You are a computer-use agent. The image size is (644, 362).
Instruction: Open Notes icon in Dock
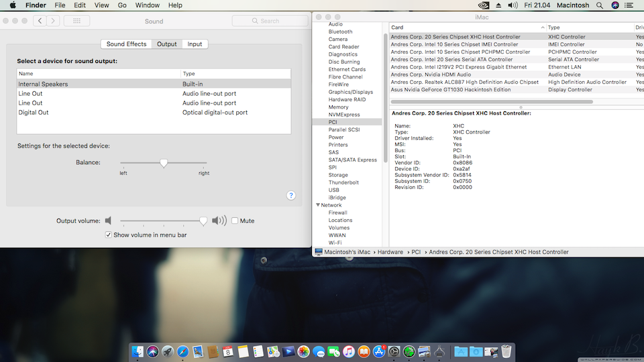pos(243,352)
